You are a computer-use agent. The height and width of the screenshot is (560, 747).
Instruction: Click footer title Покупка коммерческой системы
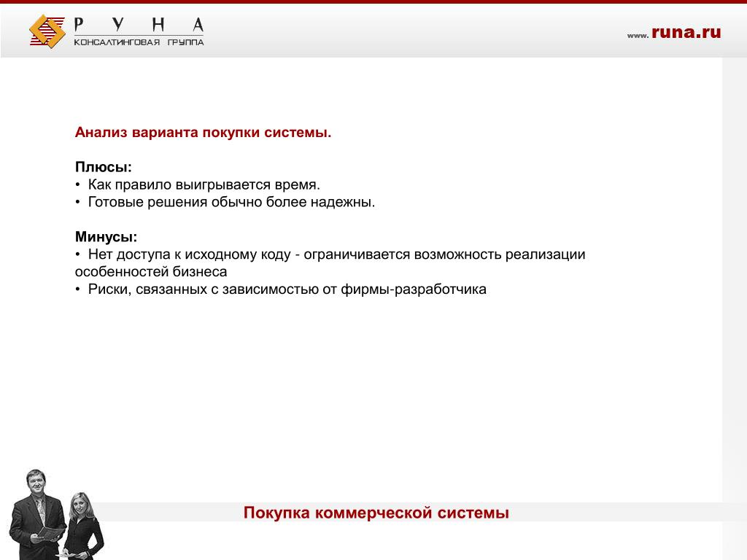(x=376, y=513)
